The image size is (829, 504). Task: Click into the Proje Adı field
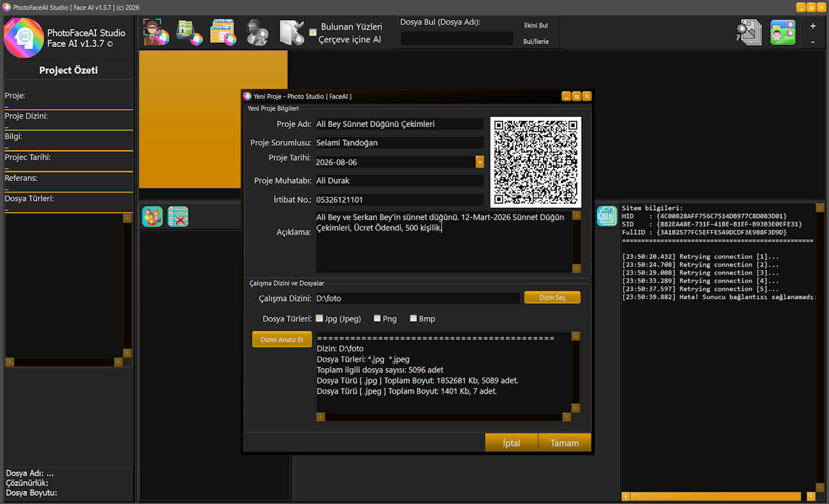coord(399,124)
